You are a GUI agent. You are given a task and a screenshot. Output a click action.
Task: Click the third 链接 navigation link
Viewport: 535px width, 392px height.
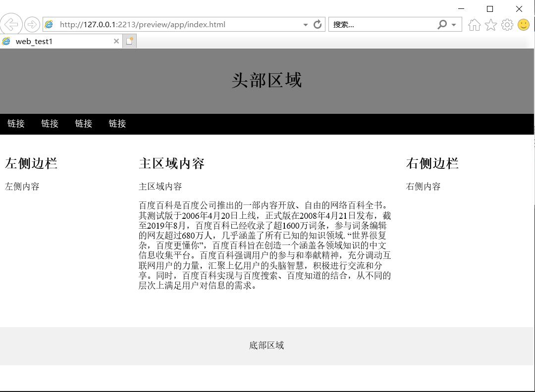pos(83,124)
